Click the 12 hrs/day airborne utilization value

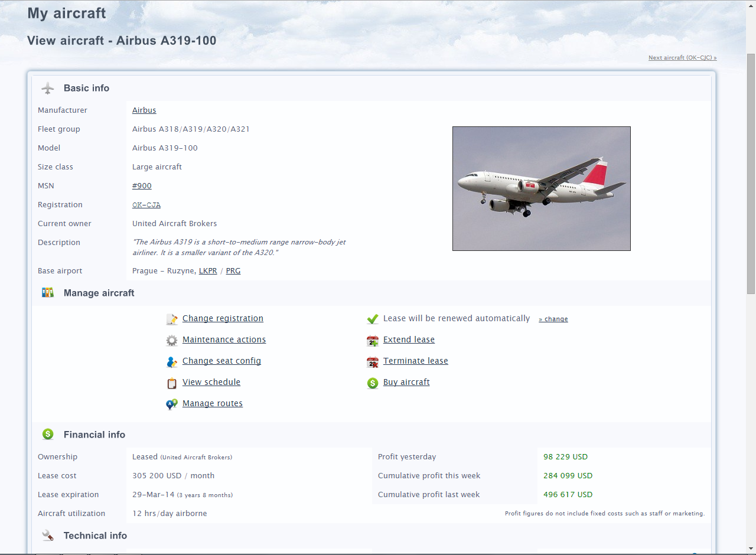coord(170,514)
